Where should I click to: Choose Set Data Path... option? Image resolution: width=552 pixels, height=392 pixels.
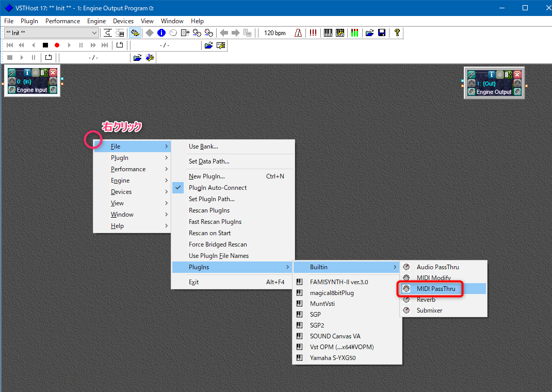coord(233,161)
